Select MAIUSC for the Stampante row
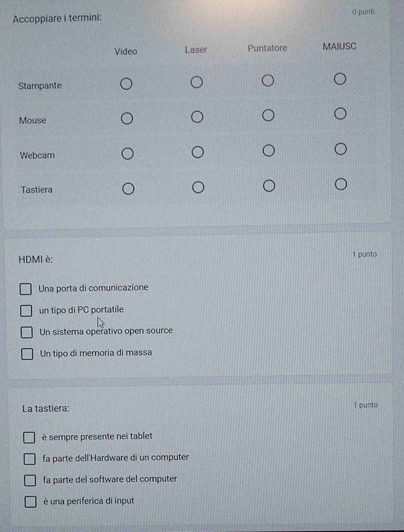The height and width of the screenshot is (532, 404). (340, 79)
